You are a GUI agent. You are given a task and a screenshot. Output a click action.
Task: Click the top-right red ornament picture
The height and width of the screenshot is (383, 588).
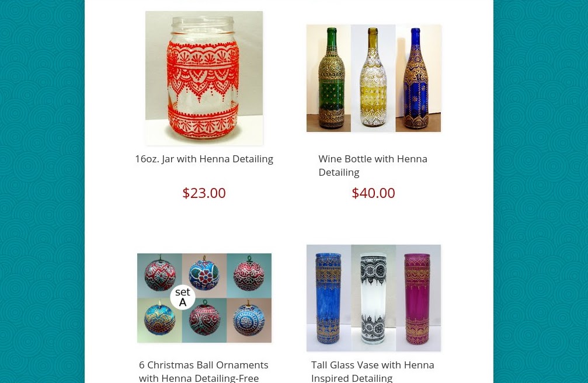pos(249,276)
